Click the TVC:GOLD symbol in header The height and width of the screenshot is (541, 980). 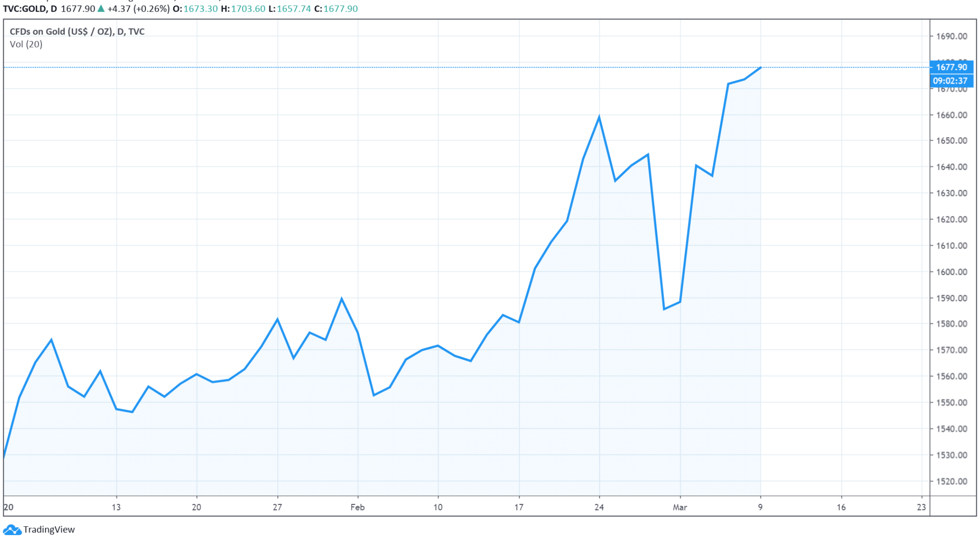point(30,9)
